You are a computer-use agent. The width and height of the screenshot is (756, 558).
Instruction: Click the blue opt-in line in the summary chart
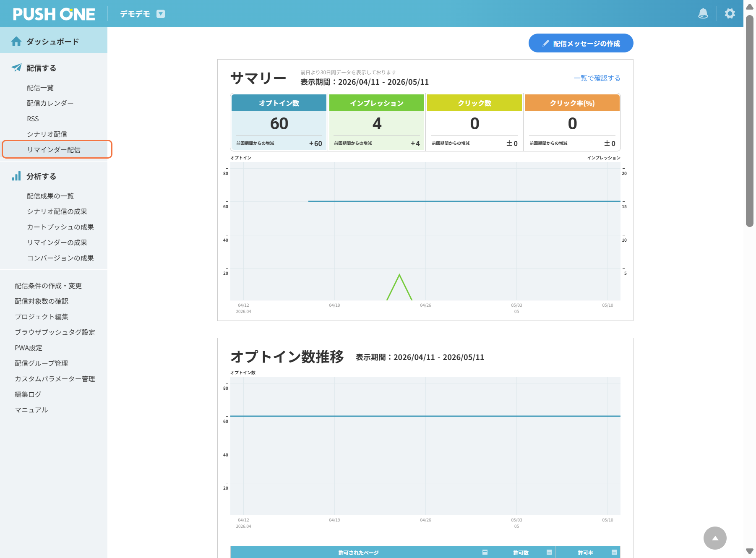tap(464, 201)
